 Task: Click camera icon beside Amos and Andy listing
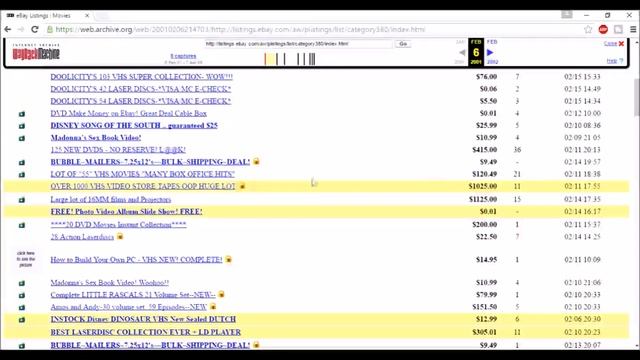22,308
